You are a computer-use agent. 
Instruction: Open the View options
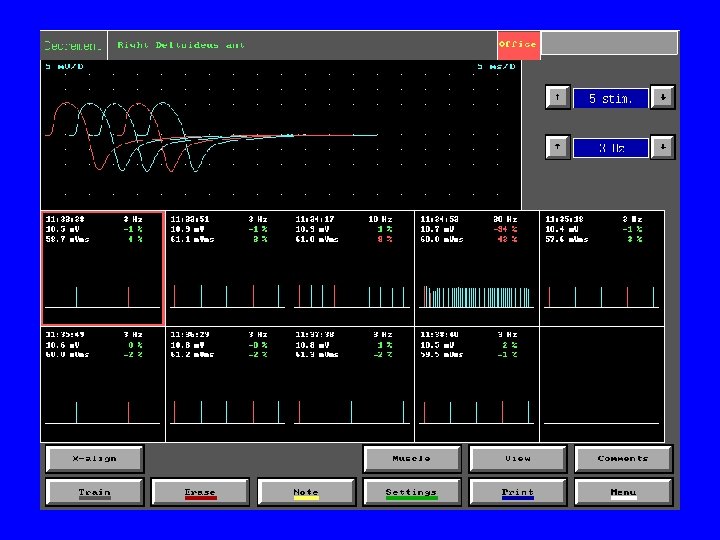tap(517, 458)
